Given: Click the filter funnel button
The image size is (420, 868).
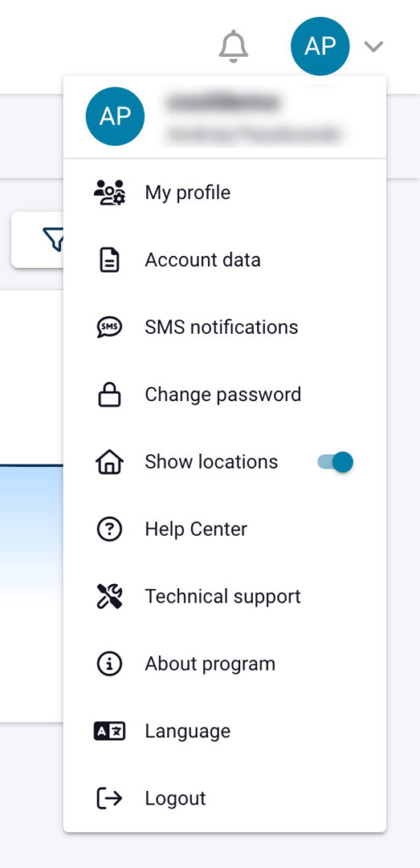Looking at the screenshot, I should (x=54, y=240).
